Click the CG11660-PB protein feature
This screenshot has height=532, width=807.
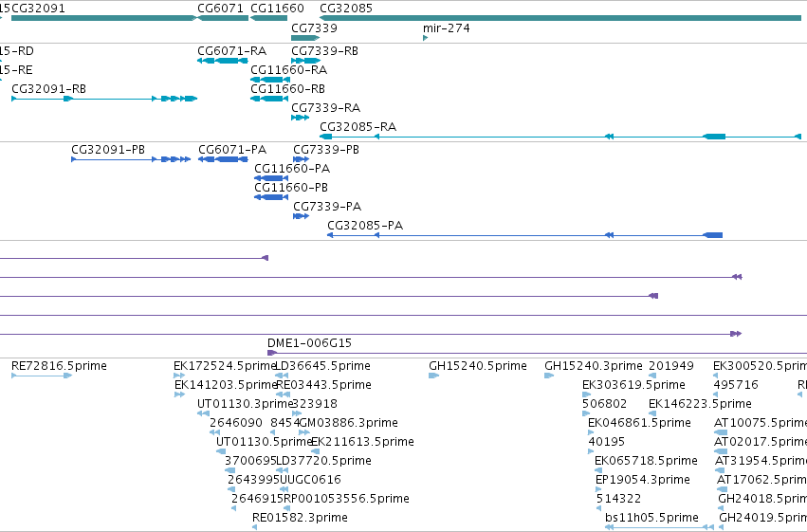[x=271, y=197]
